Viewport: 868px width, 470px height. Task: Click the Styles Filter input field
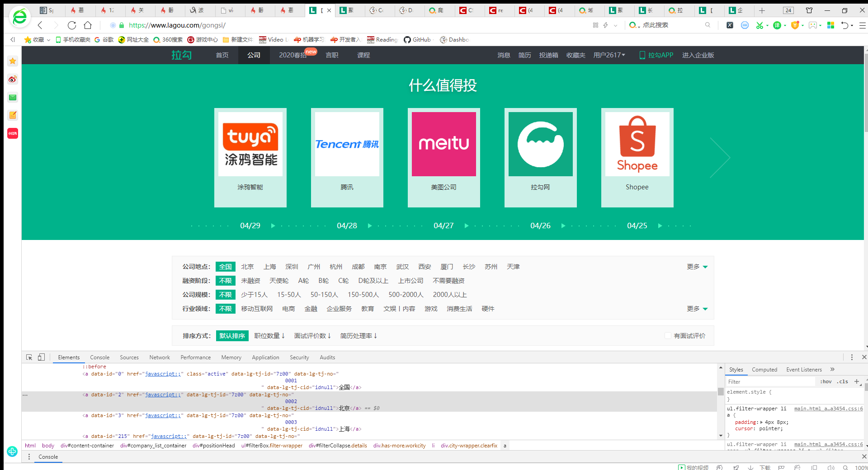coord(770,381)
